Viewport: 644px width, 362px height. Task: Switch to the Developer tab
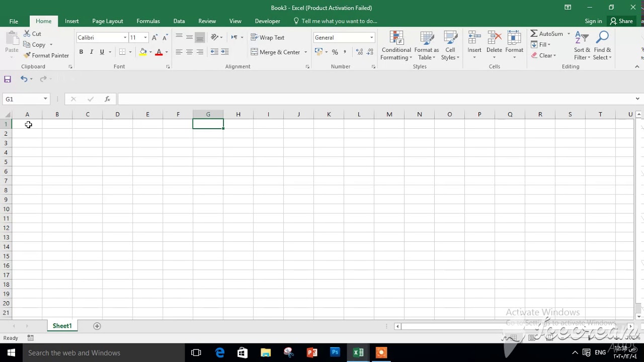click(x=267, y=21)
